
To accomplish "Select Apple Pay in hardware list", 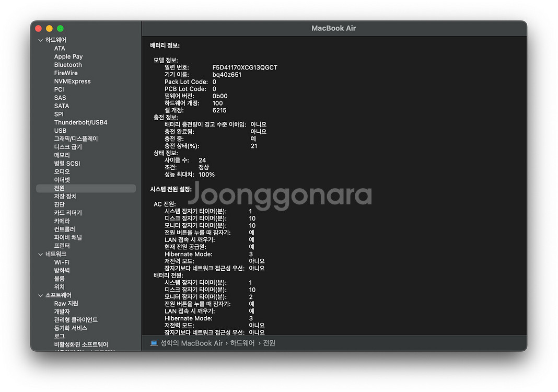I will click(68, 56).
